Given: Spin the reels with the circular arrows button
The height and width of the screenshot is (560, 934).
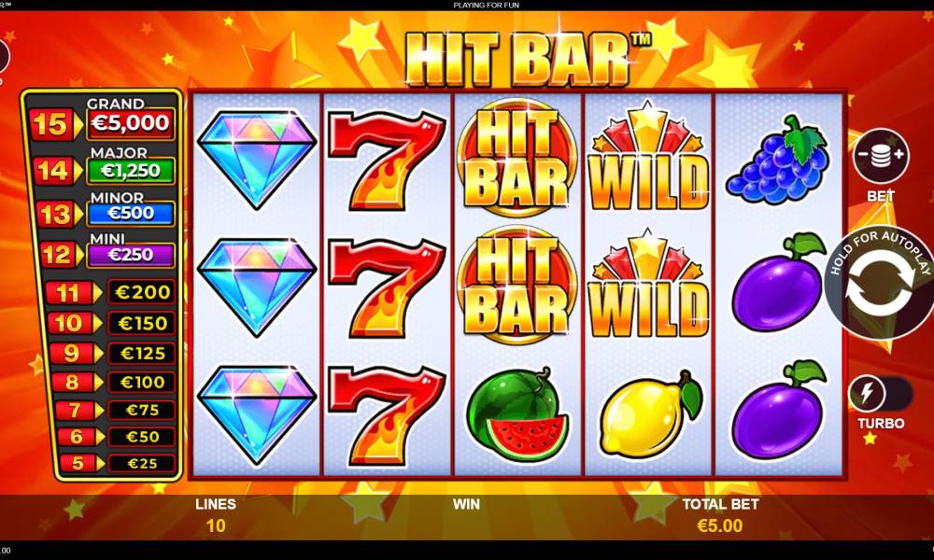Looking at the screenshot, I should (879, 284).
